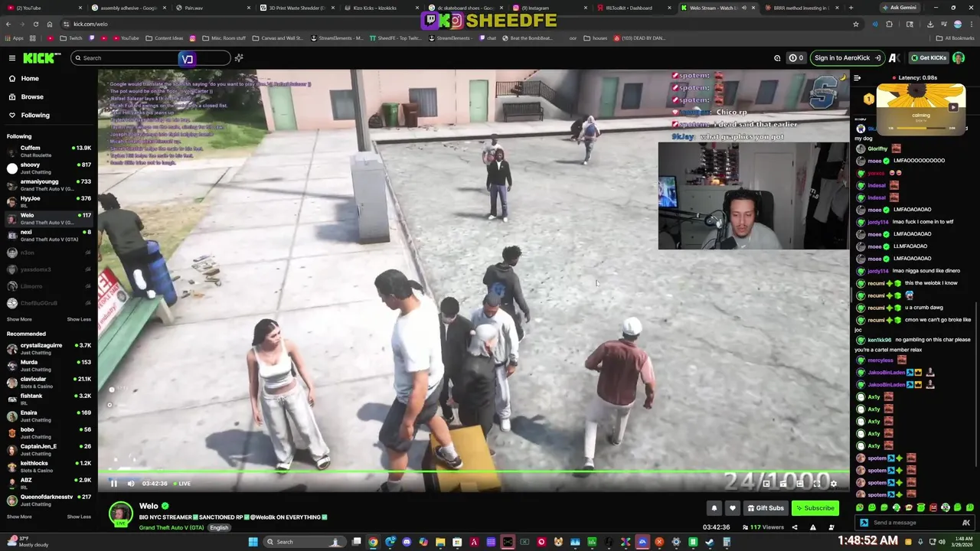The image size is (980, 551).
Task: Toggle theater mode in the video player
Action: coord(800,483)
